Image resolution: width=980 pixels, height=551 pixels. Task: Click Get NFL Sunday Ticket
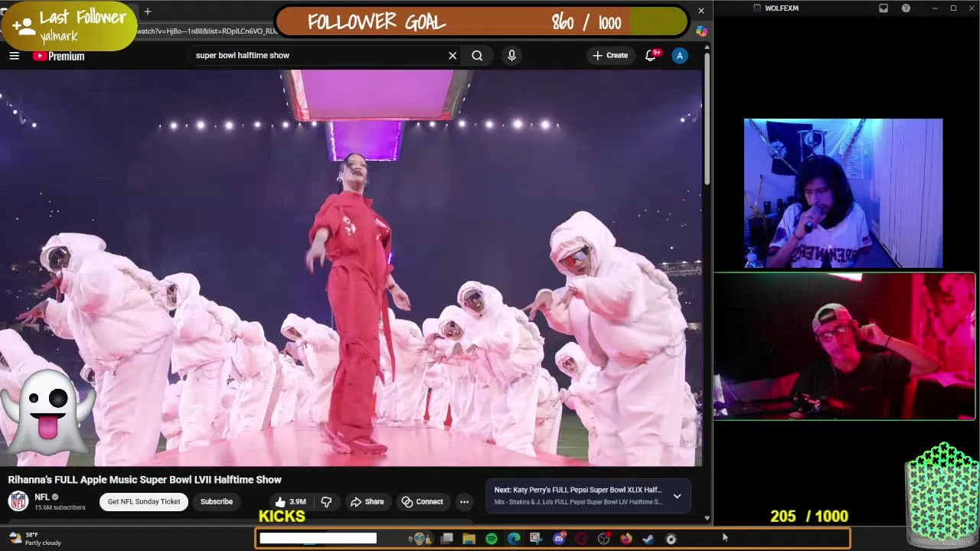(144, 502)
